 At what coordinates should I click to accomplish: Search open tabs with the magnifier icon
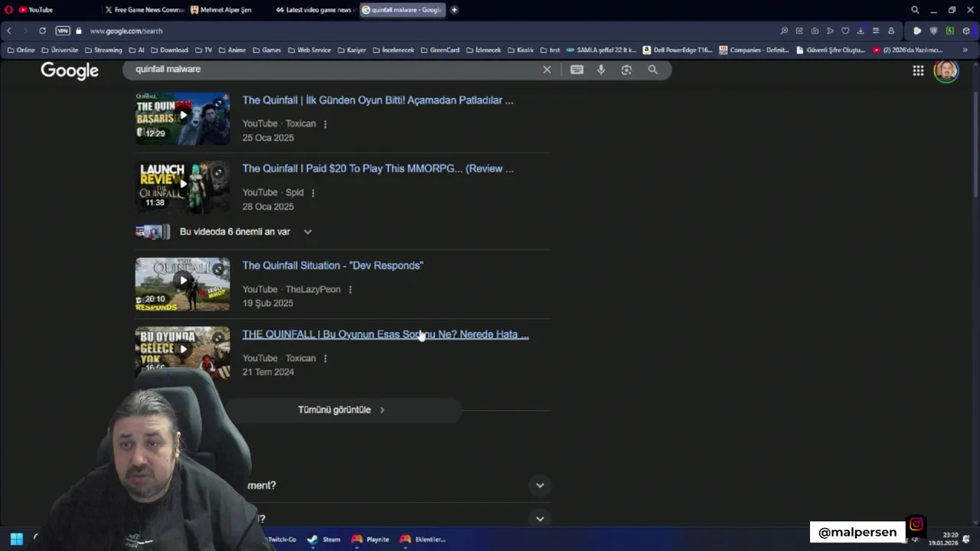915,10
